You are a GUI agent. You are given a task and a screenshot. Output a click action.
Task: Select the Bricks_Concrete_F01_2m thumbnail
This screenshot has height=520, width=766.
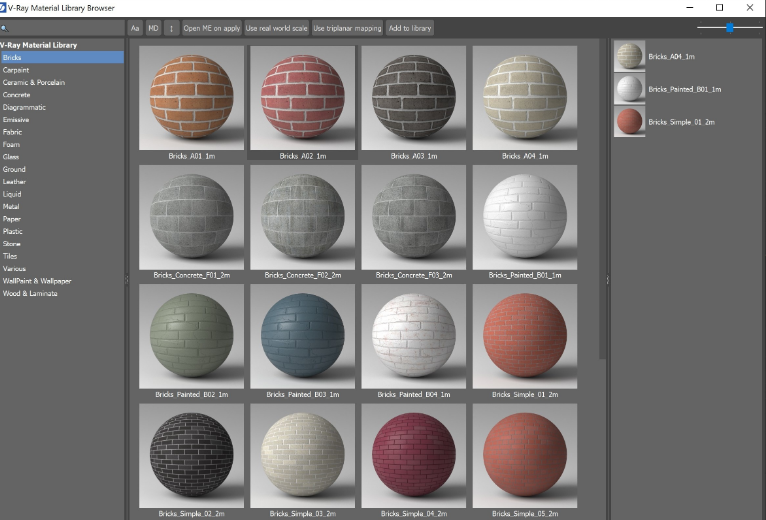coord(192,217)
